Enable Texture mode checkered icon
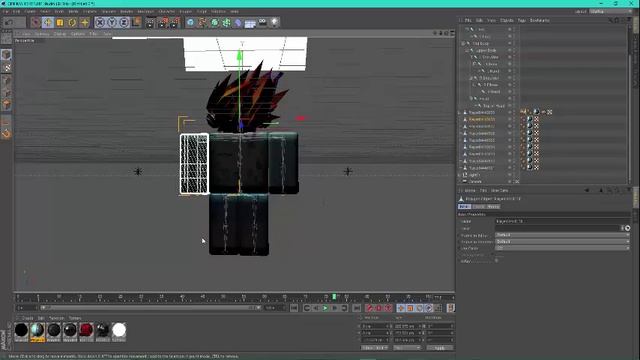 7,68
